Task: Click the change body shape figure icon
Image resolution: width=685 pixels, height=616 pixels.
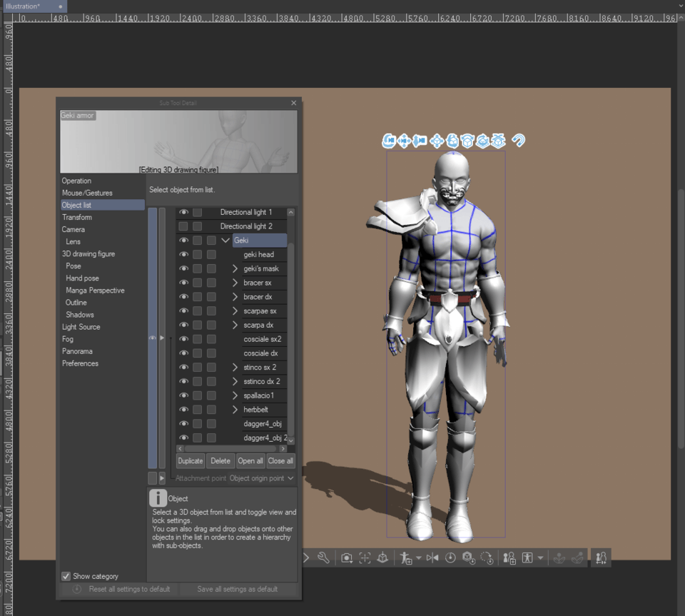Action: pyautogui.click(x=527, y=558)
